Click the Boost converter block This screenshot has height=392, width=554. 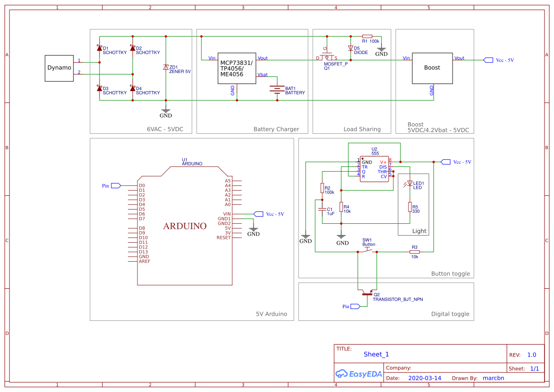click(x=432, y=68)
